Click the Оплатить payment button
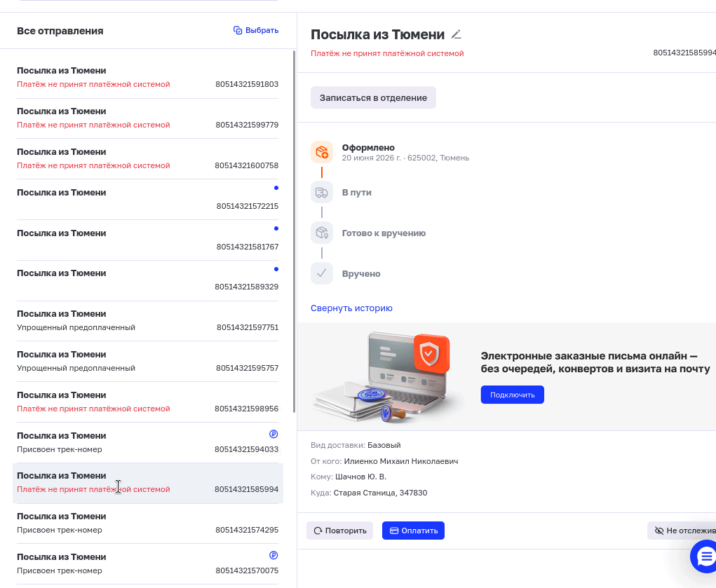 coord(413,531)
